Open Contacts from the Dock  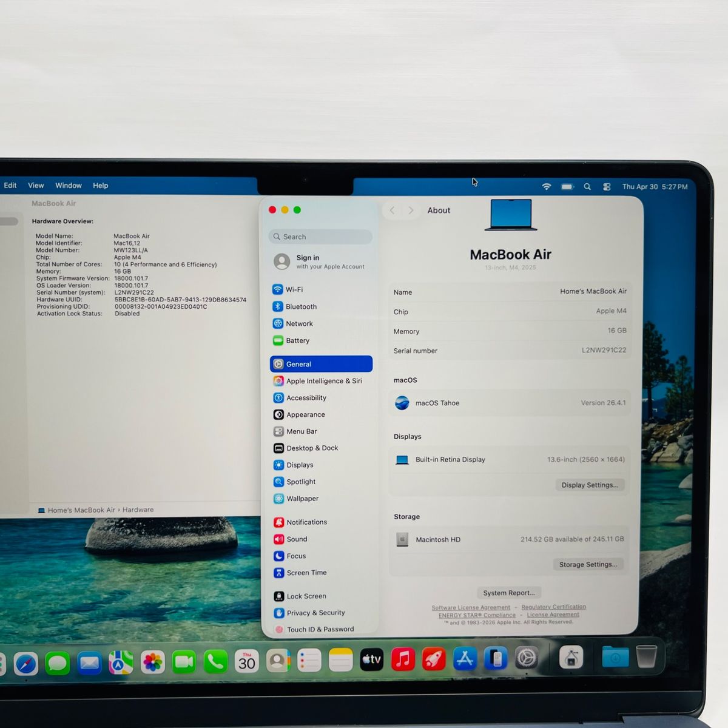pos(278,661)
